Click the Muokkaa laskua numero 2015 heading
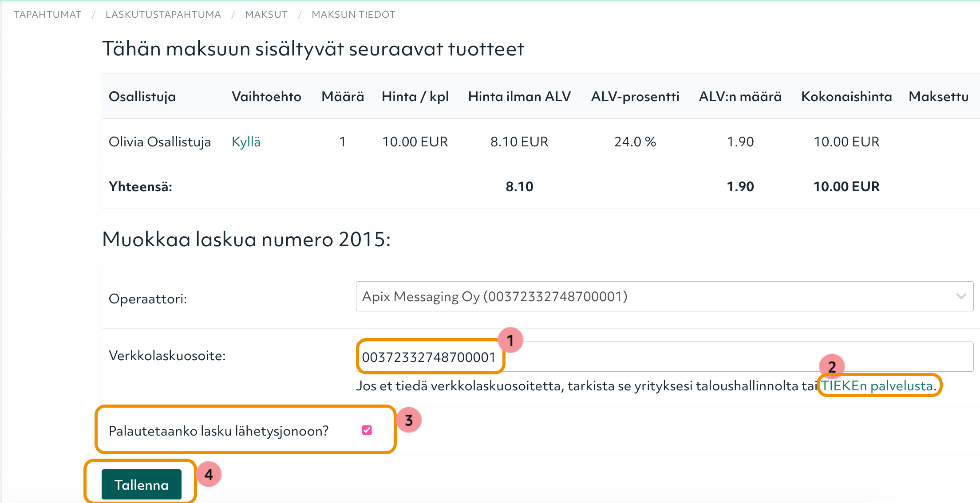This screenshot has width=980, height=503. [x=246, y=240]
